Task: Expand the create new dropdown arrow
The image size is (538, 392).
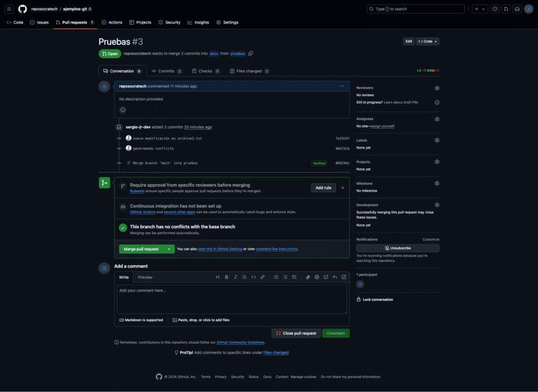Action: coord(483,9)
